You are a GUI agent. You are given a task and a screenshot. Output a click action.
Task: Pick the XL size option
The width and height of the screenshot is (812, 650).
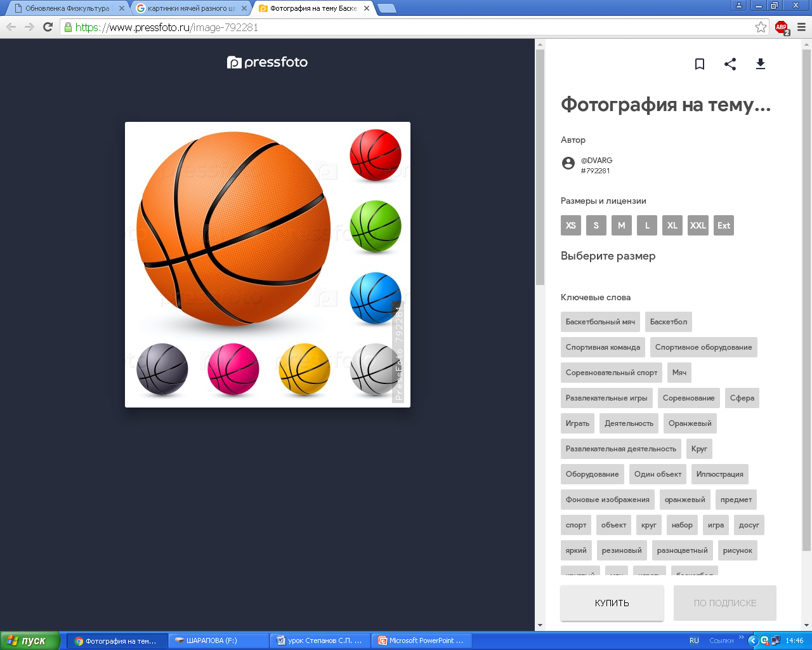point(672,225)
